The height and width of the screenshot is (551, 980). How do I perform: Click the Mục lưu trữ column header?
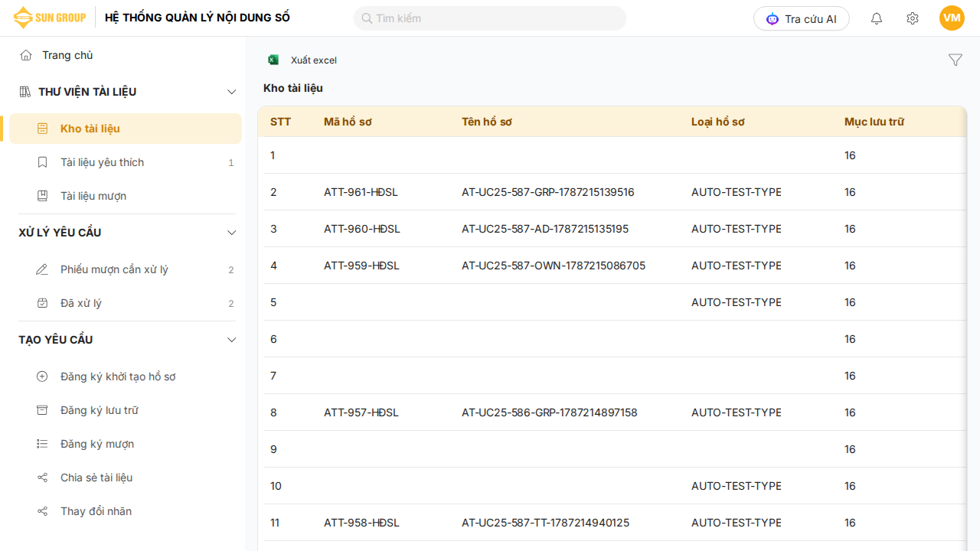(x=874, y=122)
